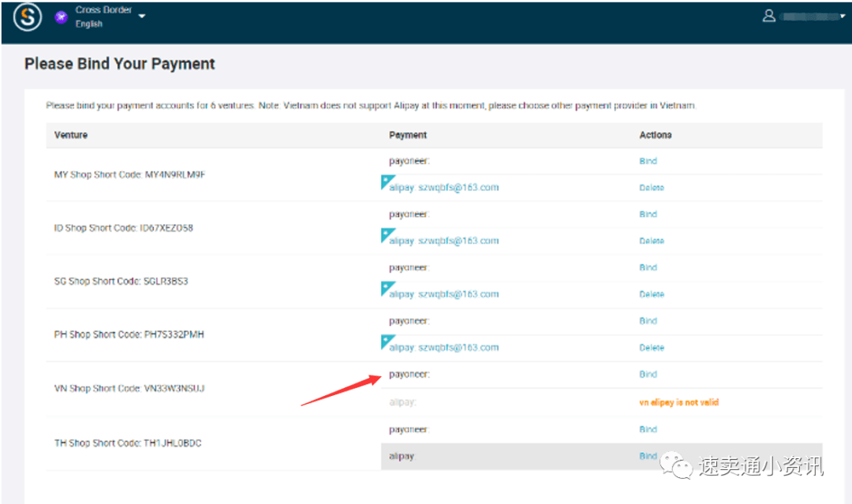
Task: Bind payoneer for PH shop
Action: (x=648, y=320)
